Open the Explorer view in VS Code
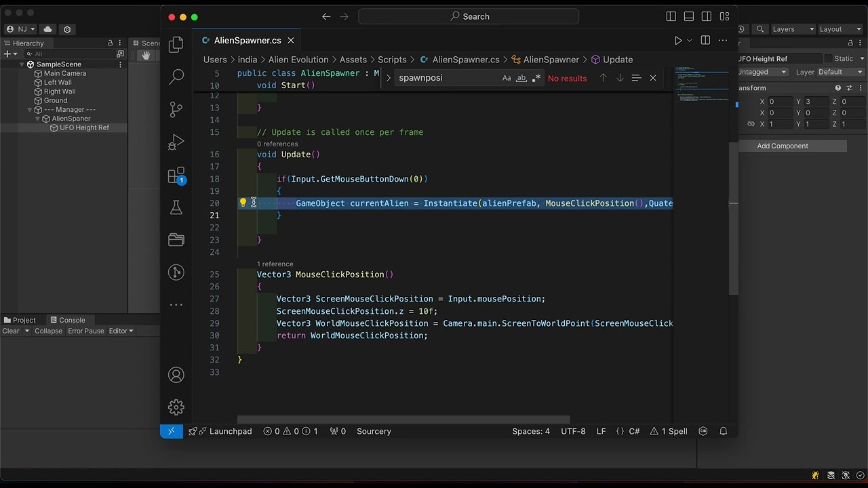The width and height of the screenshot is (868, 488). 176,45
